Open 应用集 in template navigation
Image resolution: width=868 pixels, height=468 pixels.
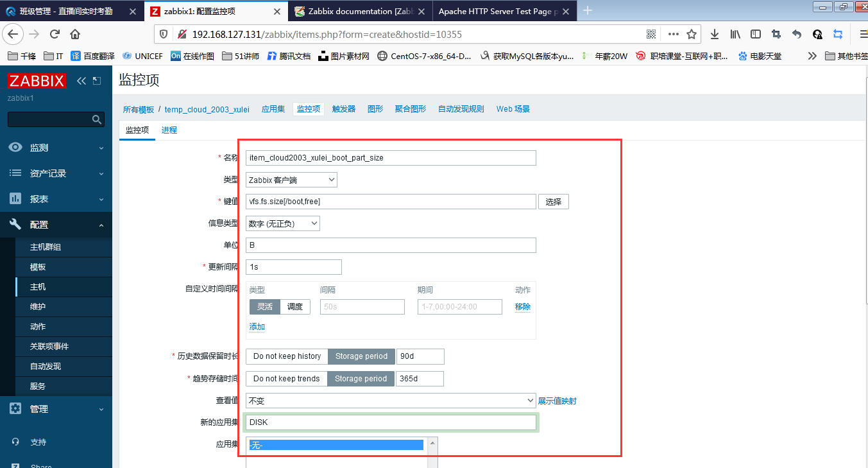(x=273, y=109)
